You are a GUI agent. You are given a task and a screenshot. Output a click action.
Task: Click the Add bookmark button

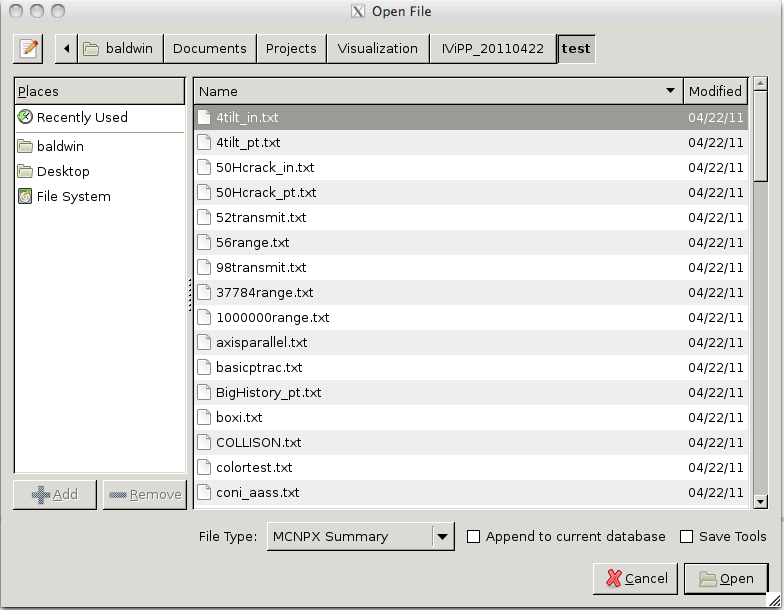55,494
